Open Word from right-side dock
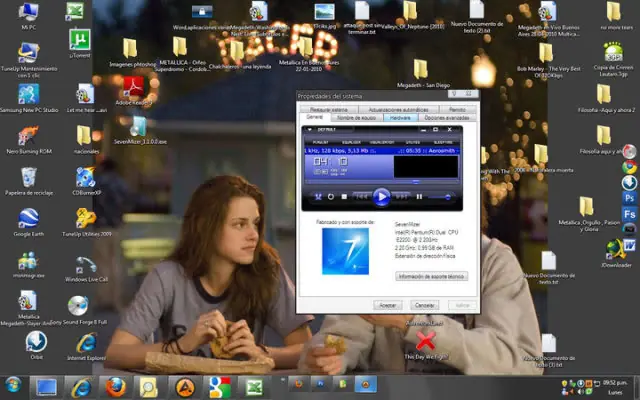This screenshot has height=400, width=640. click(629, 245)
